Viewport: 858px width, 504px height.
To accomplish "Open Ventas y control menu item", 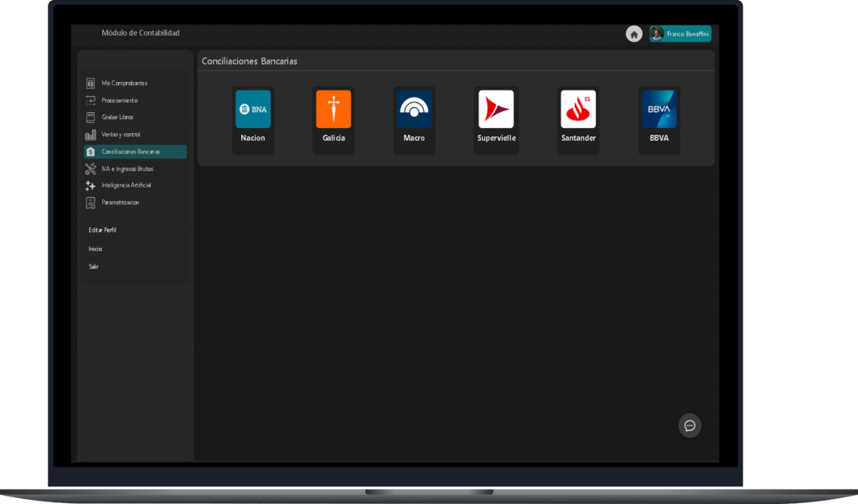I will (x=121, y=135).
